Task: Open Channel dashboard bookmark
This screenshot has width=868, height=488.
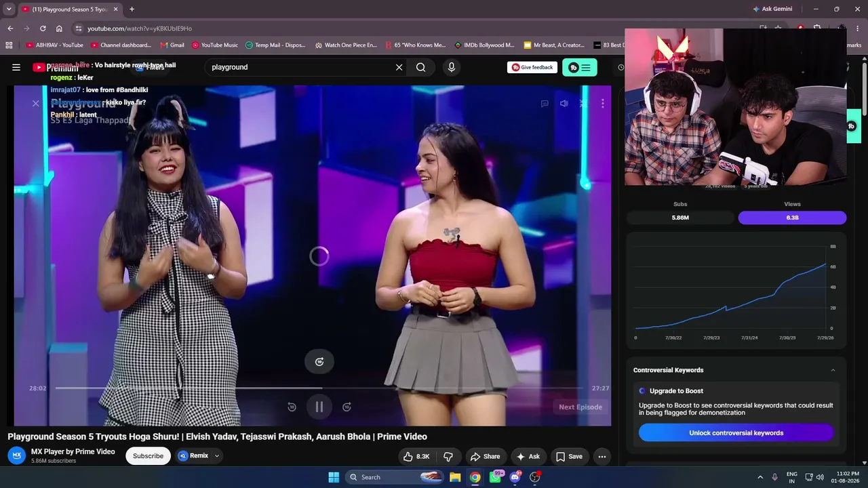Action: (x=121, y=45)
